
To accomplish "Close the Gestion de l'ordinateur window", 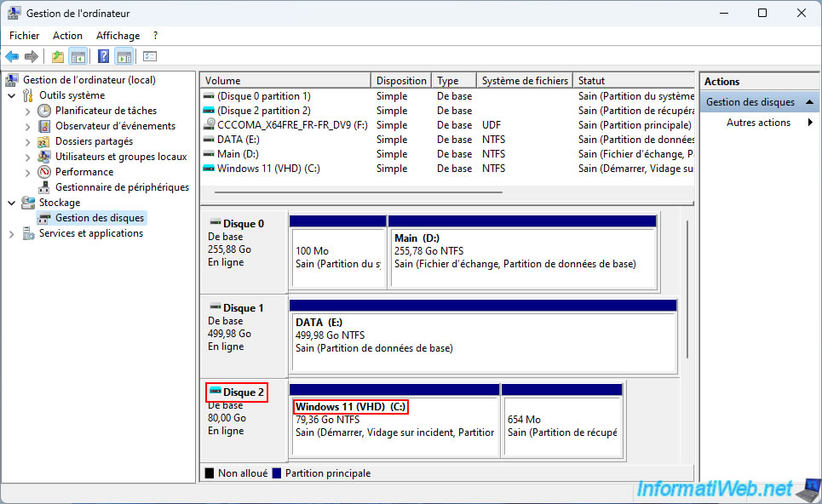I will 802,13.
